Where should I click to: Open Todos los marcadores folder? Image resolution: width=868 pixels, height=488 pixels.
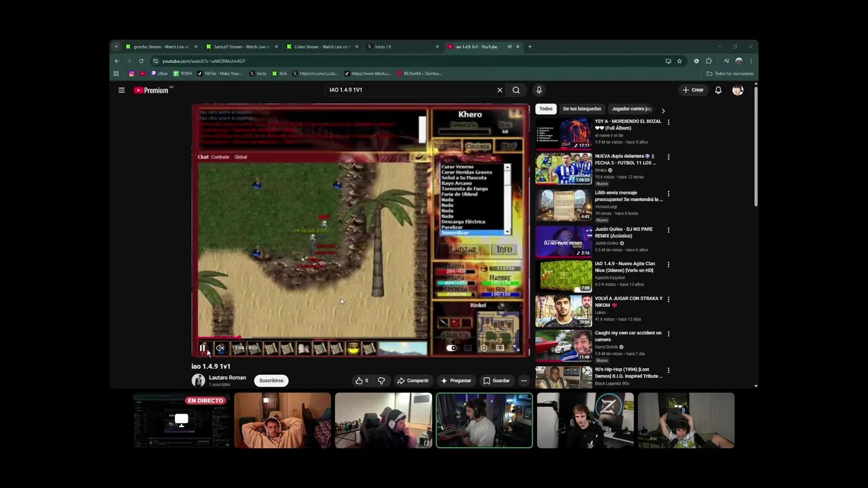click(x=730, y=73)
